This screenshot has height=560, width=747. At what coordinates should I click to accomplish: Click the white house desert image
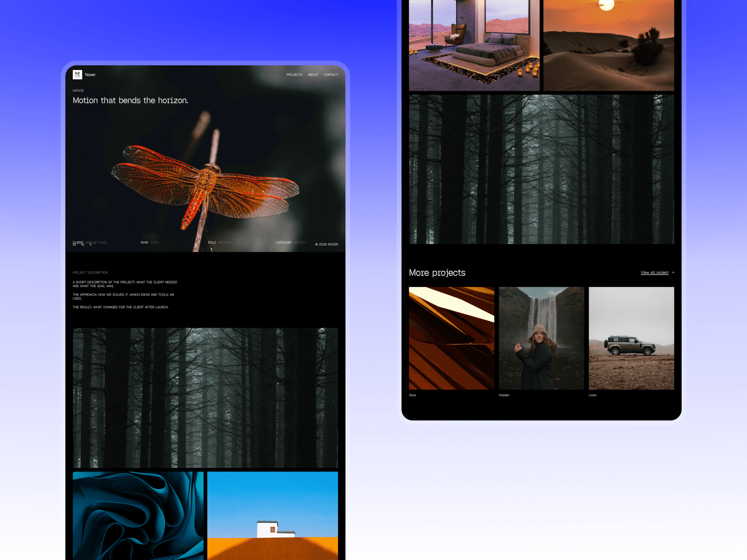(272, 516)
